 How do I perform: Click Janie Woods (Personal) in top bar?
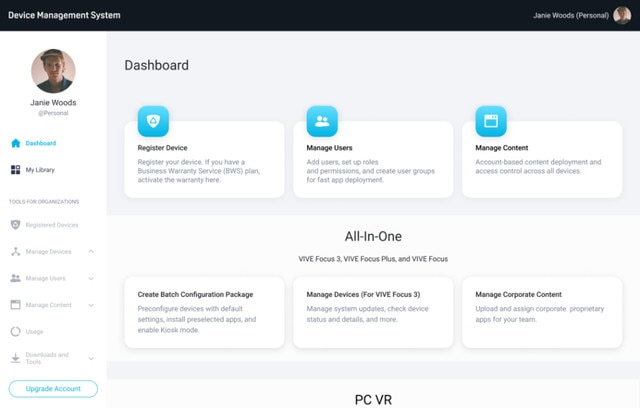[571, 16]
